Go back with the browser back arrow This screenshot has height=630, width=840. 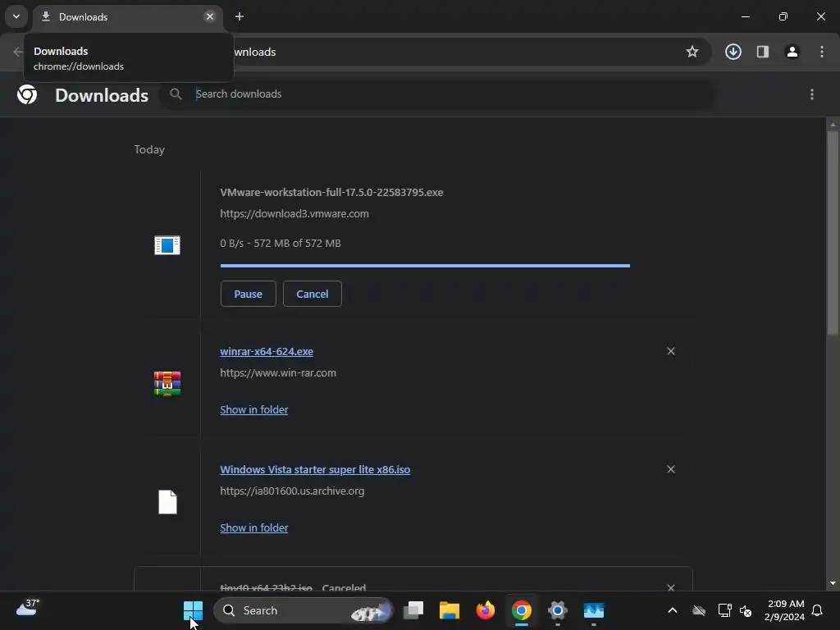18,52
